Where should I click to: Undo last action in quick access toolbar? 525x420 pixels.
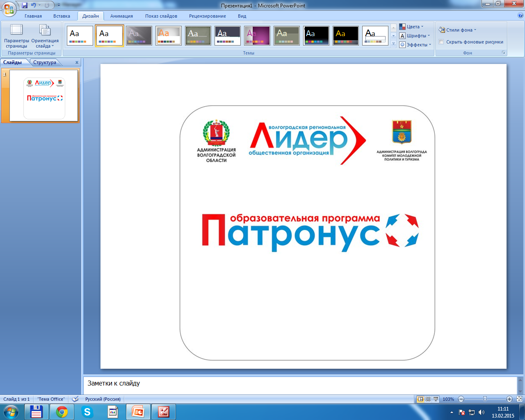click(x=34, y=5)
